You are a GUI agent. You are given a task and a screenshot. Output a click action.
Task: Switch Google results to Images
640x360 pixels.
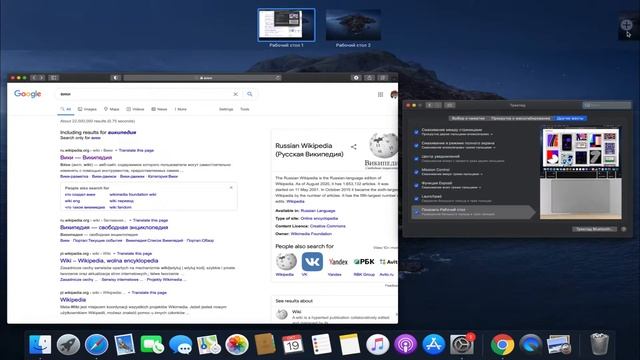(87, 109)
